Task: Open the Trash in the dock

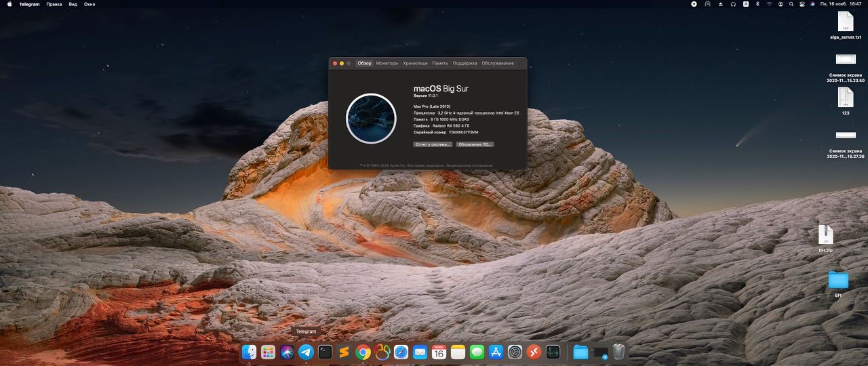Action: (x=618, y=352)
